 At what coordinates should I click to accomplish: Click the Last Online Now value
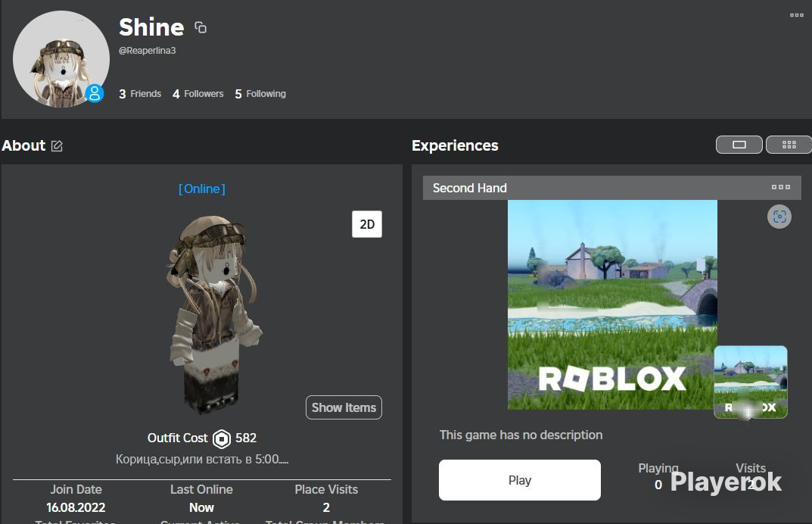click(201, 507)
